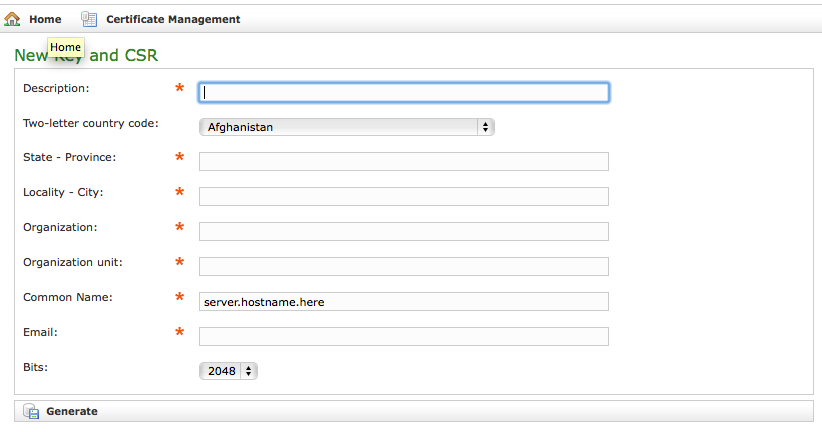Open the Certificate Management menu label
Image resolution: width=822 pixels, height=432 pixels.
tap(173, 19)
